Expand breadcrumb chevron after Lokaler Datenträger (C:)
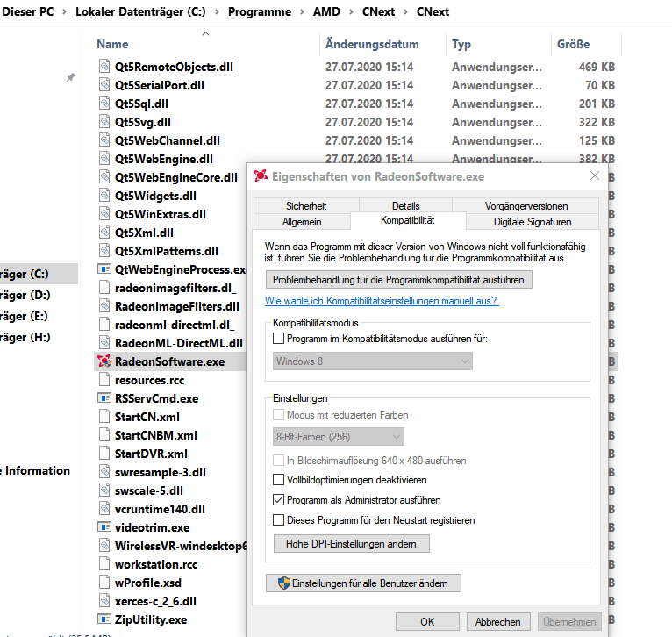This screenshot has width=672, height=637. tap(217, 12)
